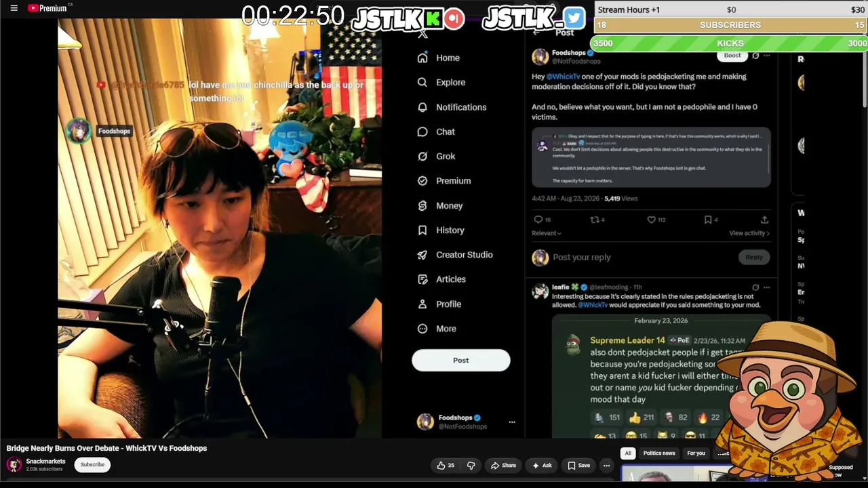Image resolution: width=868 pixels, height=488 pixels.
Task: Click the Ask button below the video
Action: [x=542, y=466]
